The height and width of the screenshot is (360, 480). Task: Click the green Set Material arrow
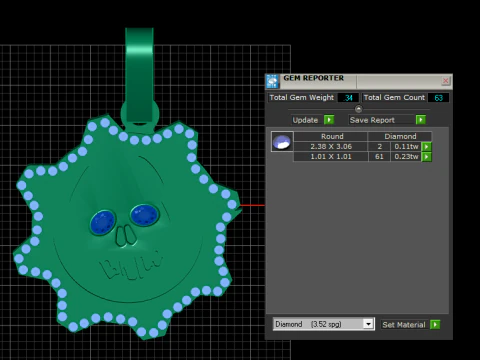[x=435, y=324]
